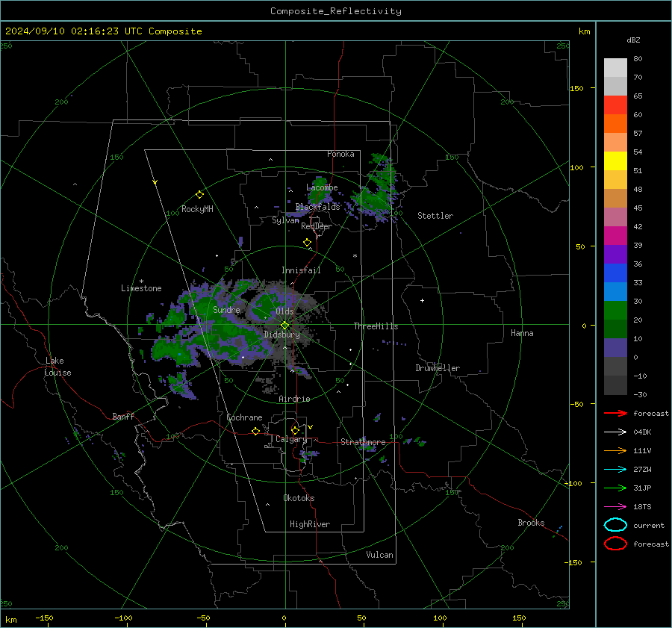Click the Cochrane city label

(244, 417)
